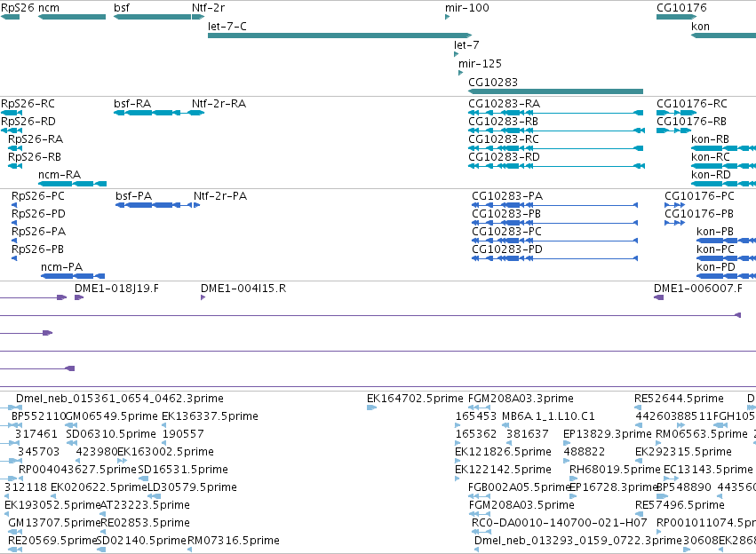Viewport: 756px width, 554px height.
Task: Click the RH68019.5prime EST
Action: (x=615, y=470)
